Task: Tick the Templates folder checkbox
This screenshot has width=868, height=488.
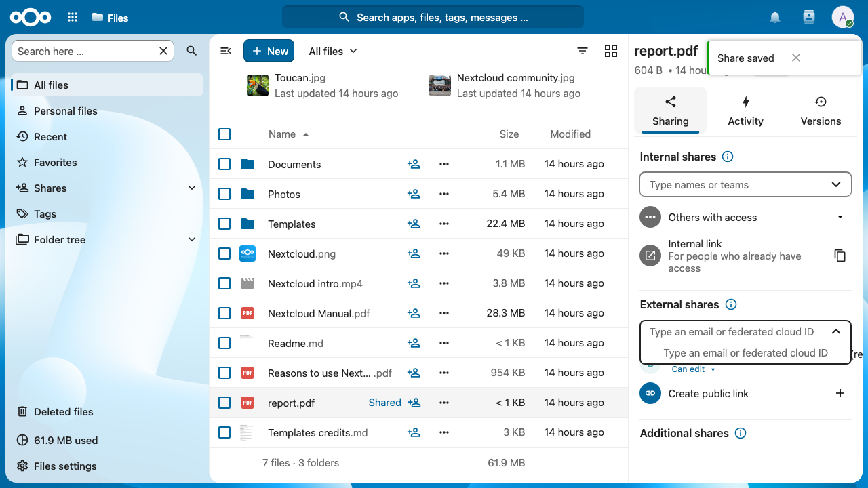Action: (224, 224)
